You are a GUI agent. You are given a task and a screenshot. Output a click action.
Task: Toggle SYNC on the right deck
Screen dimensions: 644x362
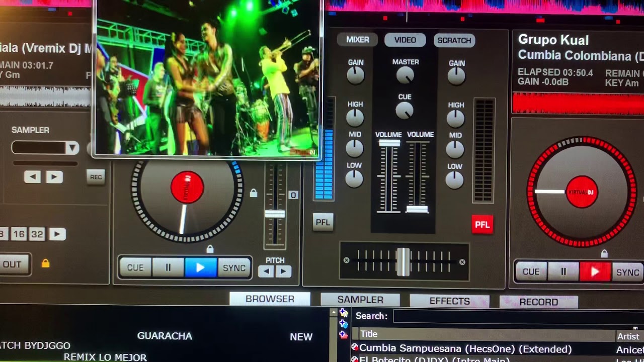pos(628,273)
